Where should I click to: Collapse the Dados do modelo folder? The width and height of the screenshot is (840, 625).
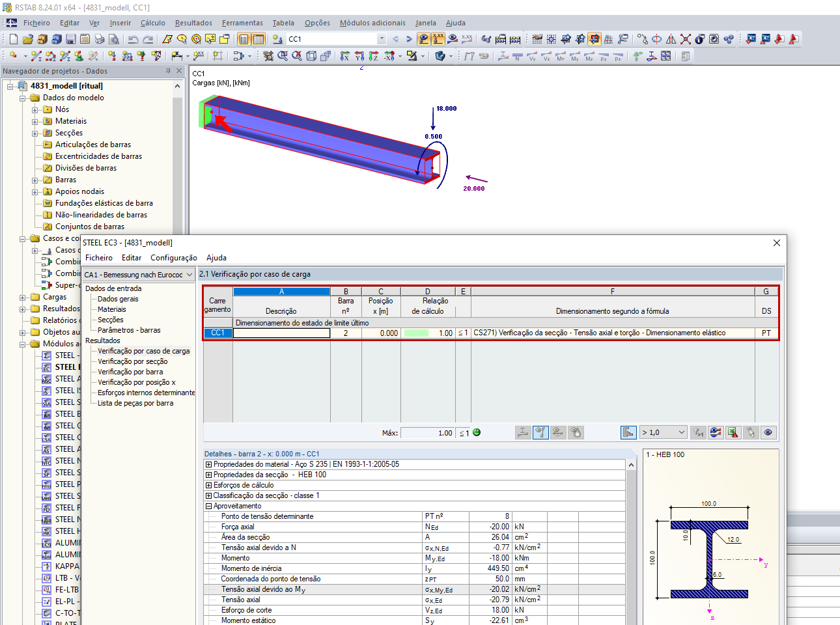pyautogui.click(x=22, y=98)
